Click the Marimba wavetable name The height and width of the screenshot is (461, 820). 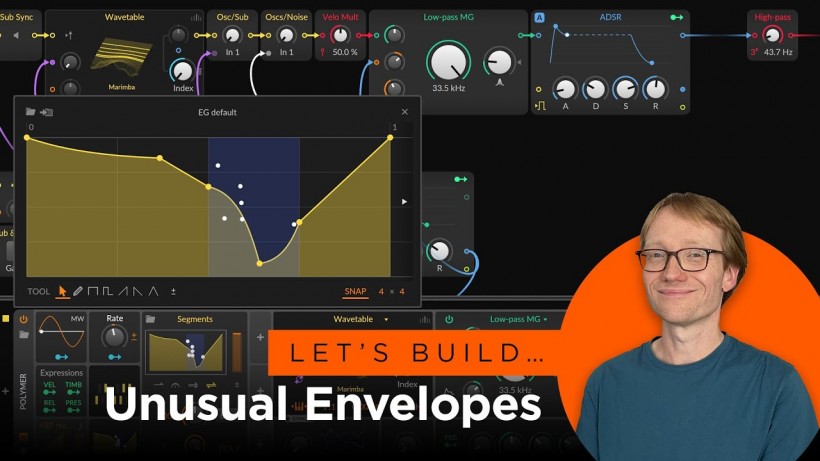click(121, 87)
